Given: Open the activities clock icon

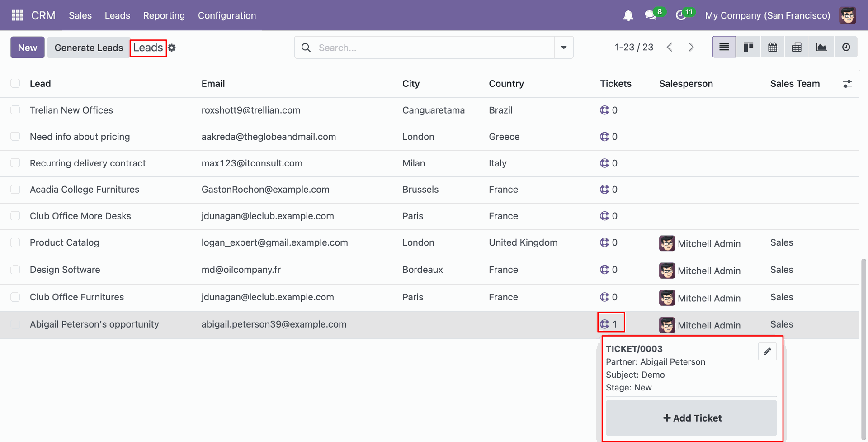Looking at the screenshot, I should [x=681, y=15].
